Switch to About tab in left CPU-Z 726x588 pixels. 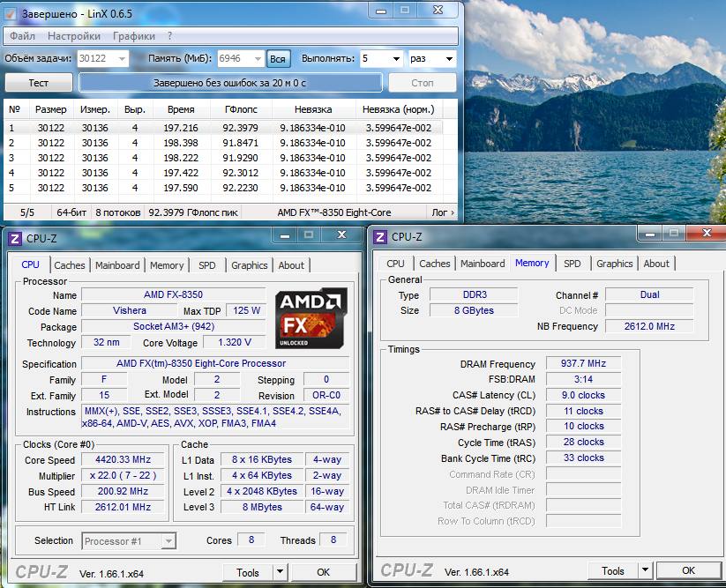tap(291, 265)
